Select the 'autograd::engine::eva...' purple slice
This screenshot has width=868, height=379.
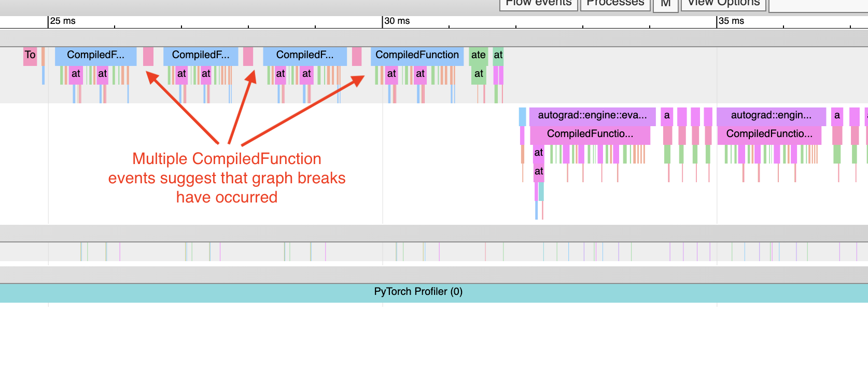click(x=592, y=116)
